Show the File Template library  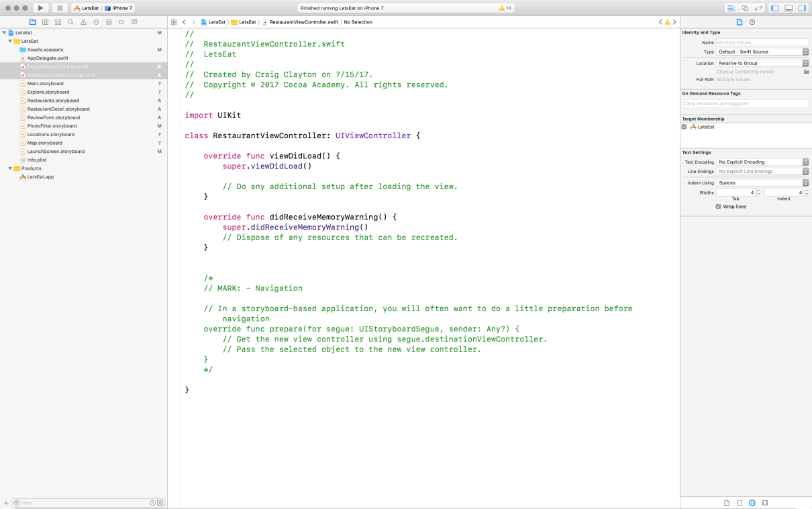[x=727, y=502]
